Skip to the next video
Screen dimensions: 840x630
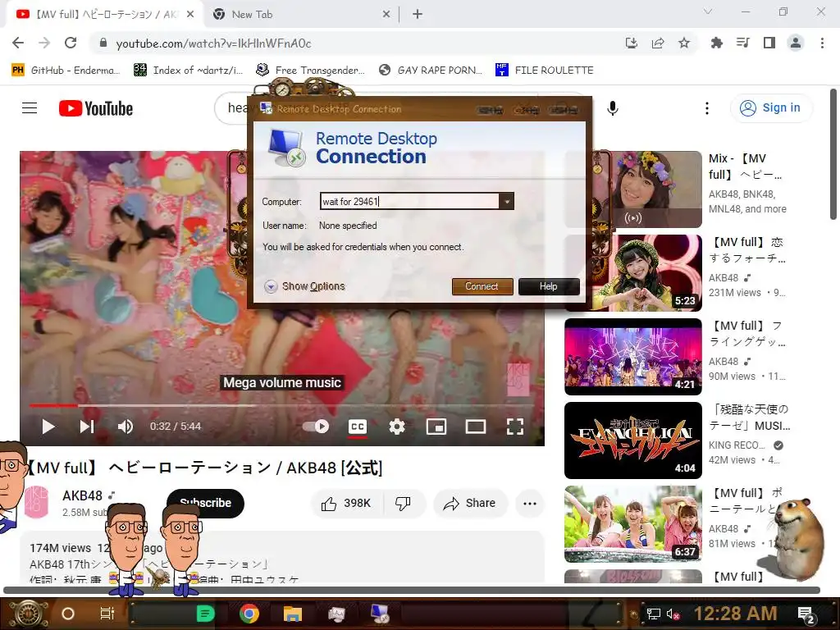click(x=87, y=427)
